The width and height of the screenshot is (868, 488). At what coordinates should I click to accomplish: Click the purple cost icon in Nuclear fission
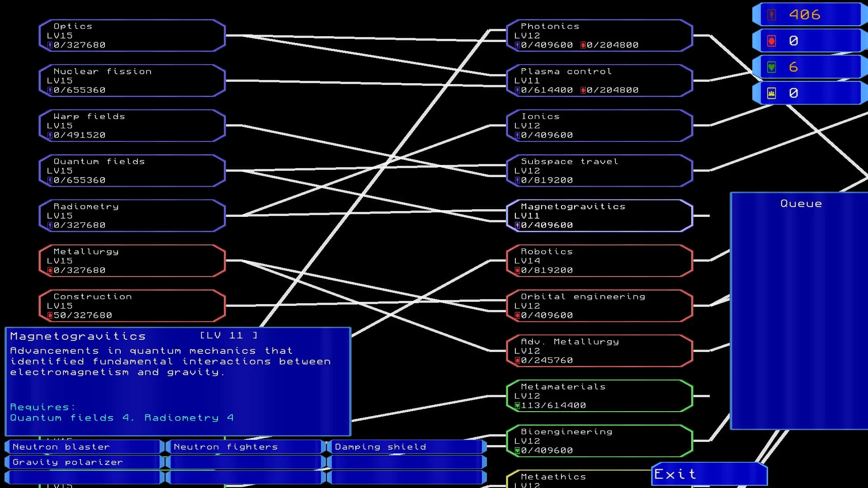[x=50, y=90]
